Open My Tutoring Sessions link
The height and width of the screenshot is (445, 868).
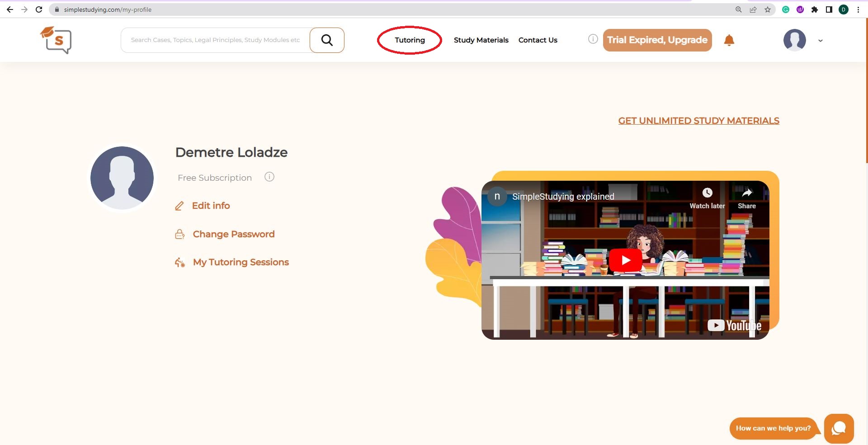(x=241, y=262)
